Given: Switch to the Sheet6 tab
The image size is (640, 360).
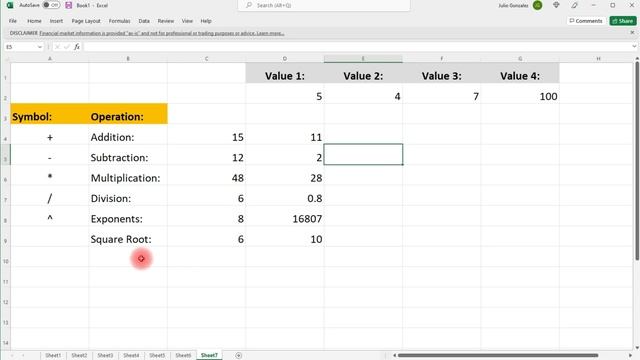Looking at the screenshot, I should pos(183,356).
